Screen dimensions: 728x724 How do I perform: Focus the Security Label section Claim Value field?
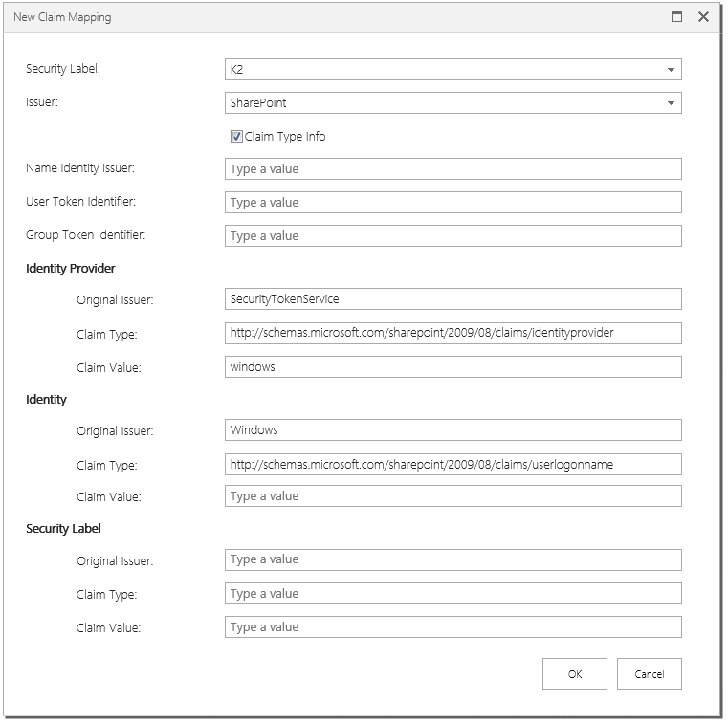tap(452, 627)
